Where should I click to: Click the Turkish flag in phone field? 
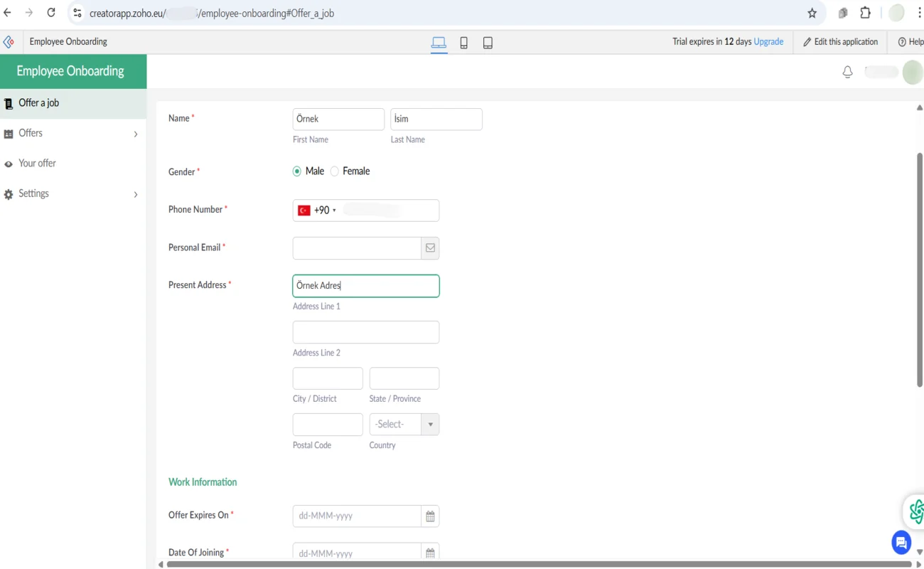point(303,211)
